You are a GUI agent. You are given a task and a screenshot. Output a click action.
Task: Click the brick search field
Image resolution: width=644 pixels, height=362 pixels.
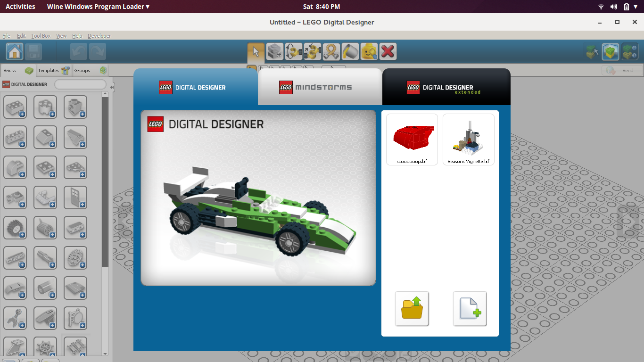[80, 84]
